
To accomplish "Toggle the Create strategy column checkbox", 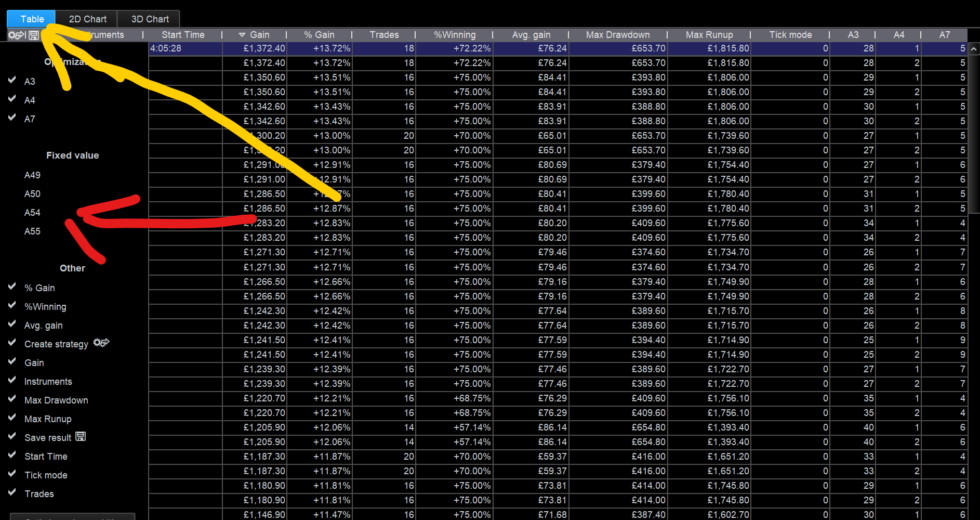I will (x=12, y=343).
